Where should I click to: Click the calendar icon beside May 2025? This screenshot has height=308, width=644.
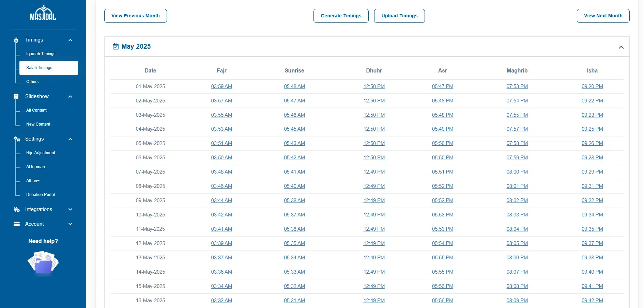[x=116, y=47]
